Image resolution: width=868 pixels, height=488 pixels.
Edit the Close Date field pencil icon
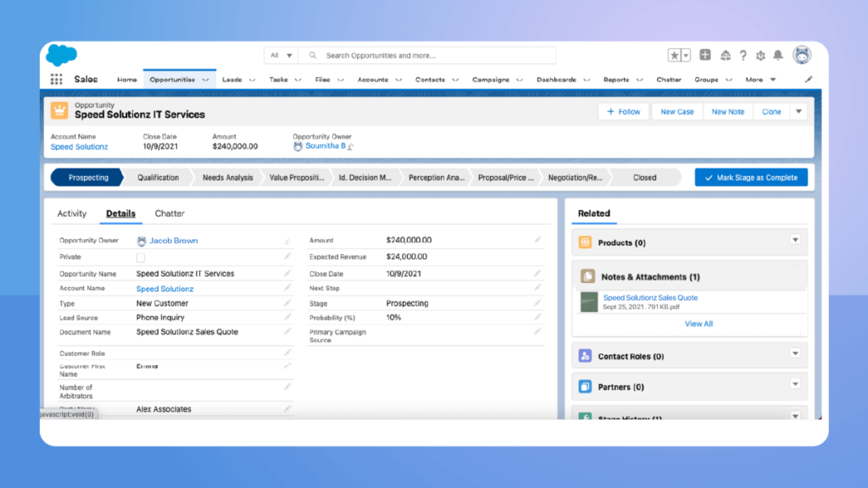pos(537,274)
